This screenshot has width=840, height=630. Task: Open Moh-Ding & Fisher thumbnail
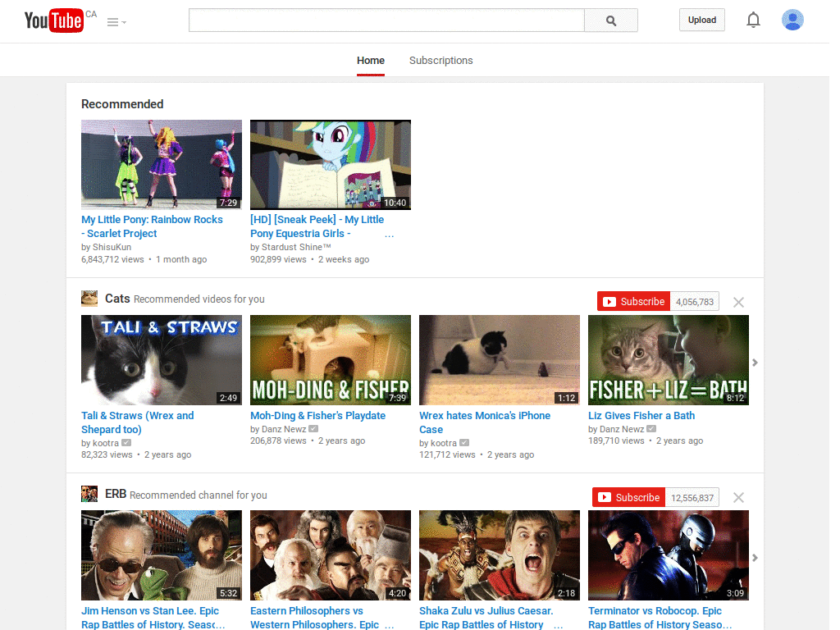point(331,360)
